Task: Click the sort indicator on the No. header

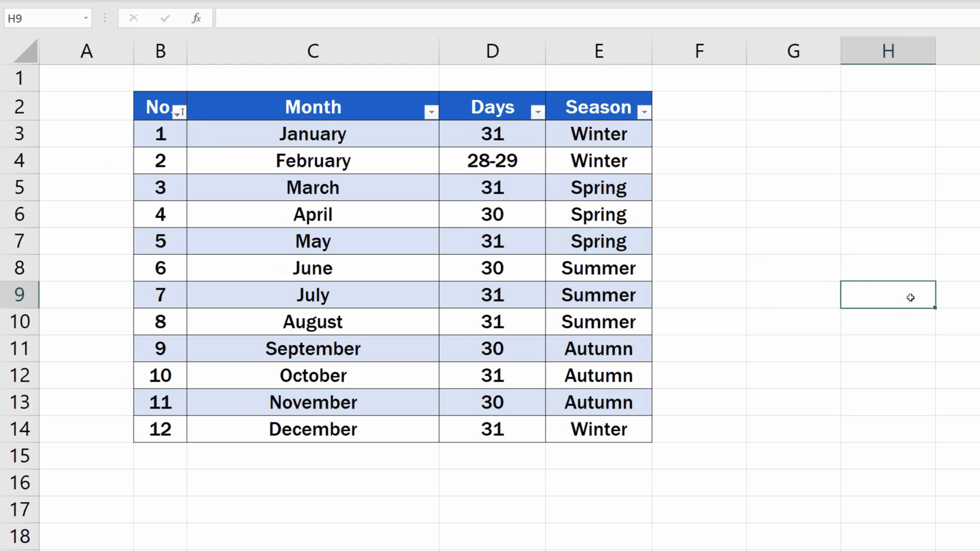Action: 180,112
